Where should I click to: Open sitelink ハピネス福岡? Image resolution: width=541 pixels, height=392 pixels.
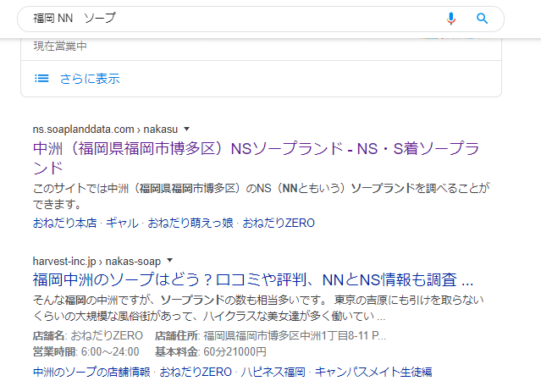coord(273,372)
